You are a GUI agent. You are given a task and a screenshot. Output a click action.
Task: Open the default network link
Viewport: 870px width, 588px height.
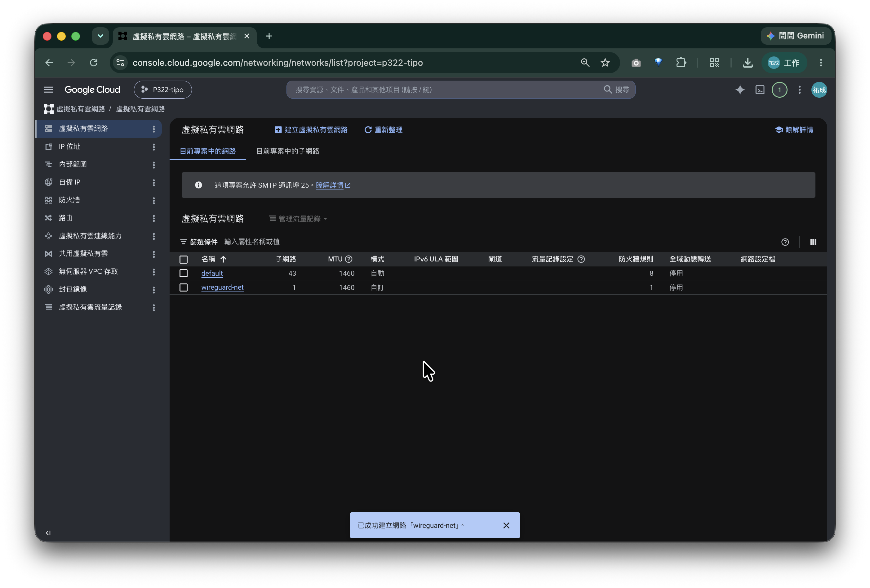[212, 274]
